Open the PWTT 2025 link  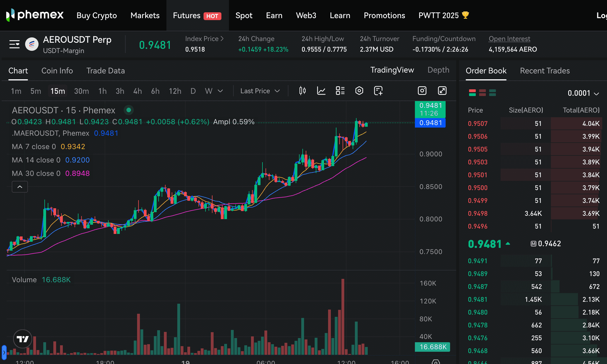(x=444, y=15)
